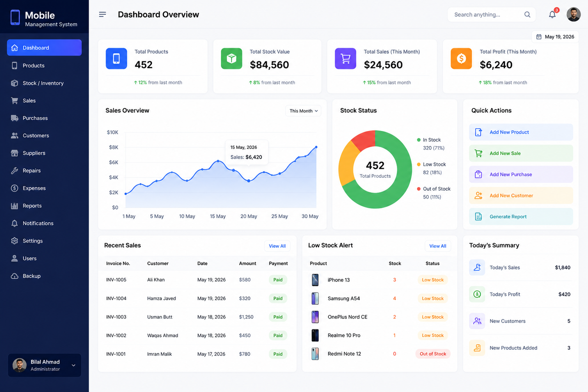Click the yellow Low Stock legend dot
The width and height of the screenshot is (588, 392).
pyautogui.click(x=418, y=164)
